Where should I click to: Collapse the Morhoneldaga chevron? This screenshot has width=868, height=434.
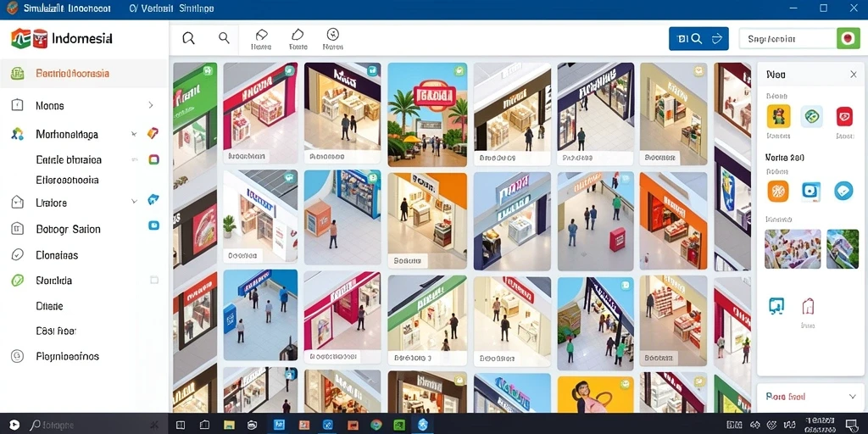[x=134, y=134]
